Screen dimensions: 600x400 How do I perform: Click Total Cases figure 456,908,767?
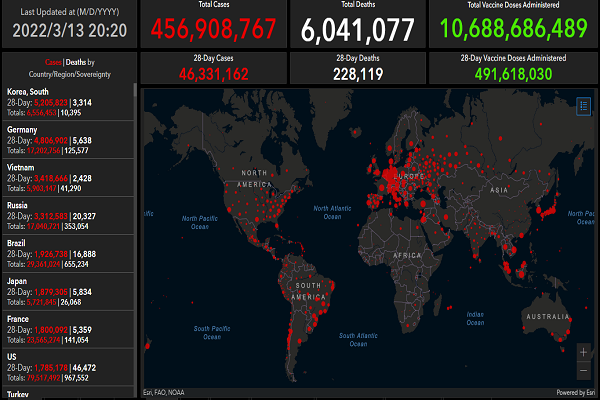point(213,29)
